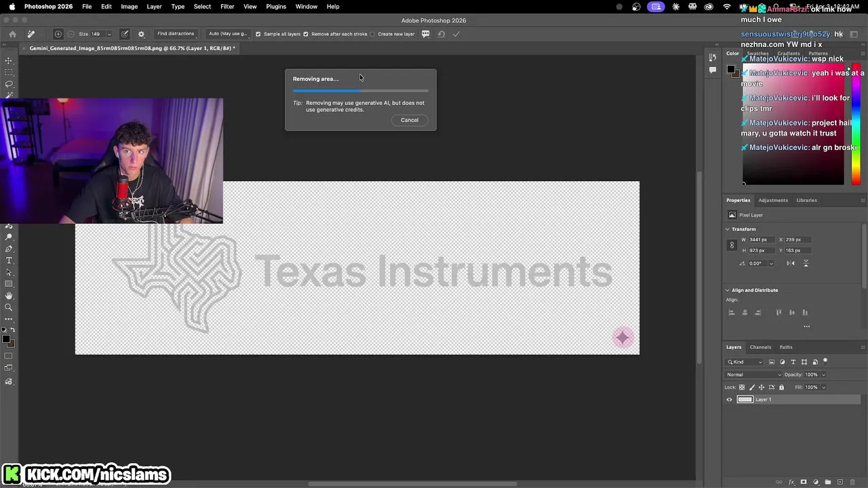The width and height of the screenshot is (868, 488).
Task: Swap foreground and background colors
Action: pos(13,329)
